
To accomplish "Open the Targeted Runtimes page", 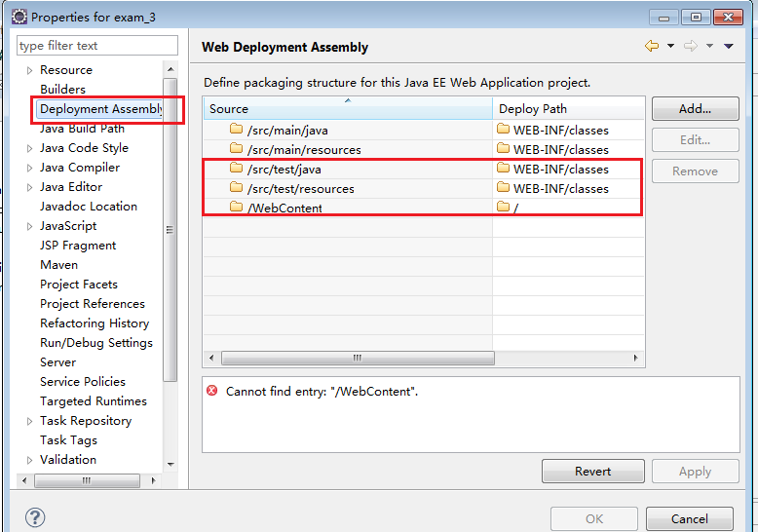I will click(x=94, y=401).
